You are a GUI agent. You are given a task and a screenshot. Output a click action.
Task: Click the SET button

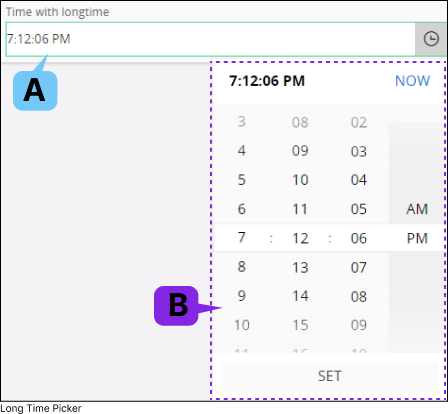(329, 376)
